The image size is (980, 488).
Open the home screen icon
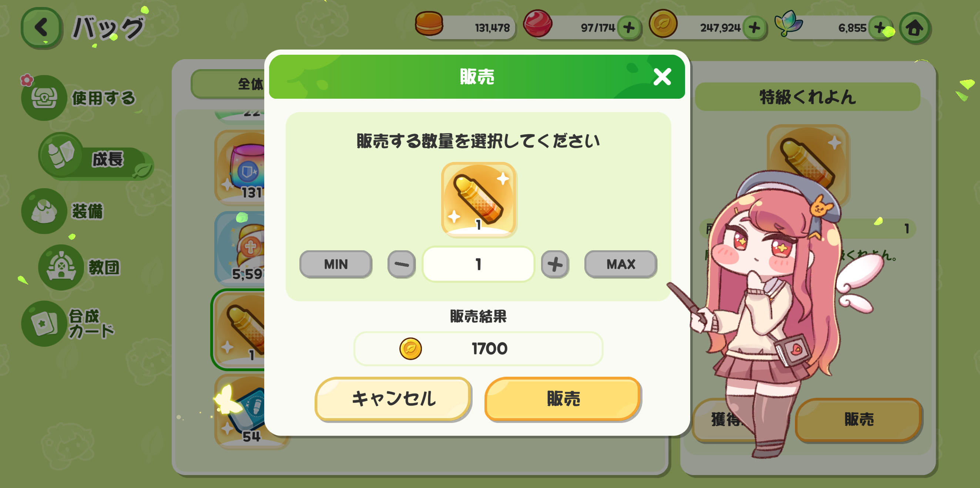tap(914, 28)
